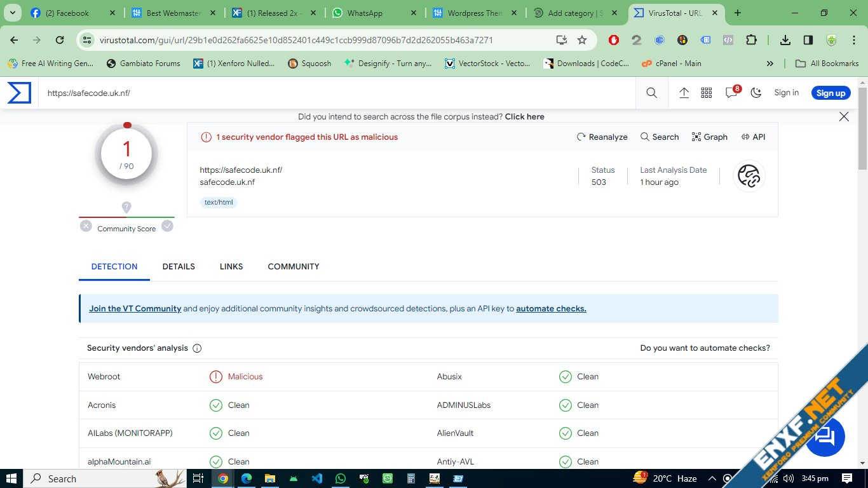Open notifications with 8 badge
The image size is (868, 488).
pyautogui.click(x=731, y=93)
